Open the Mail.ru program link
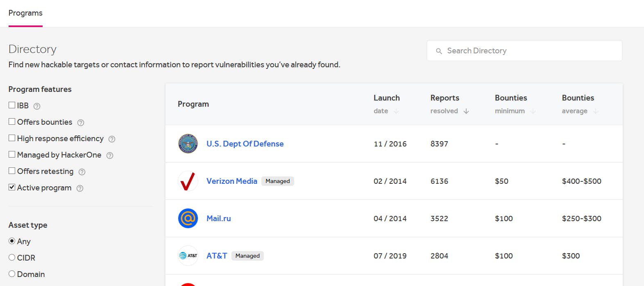This screenshot has width=644, height=286. pos(219,218)
